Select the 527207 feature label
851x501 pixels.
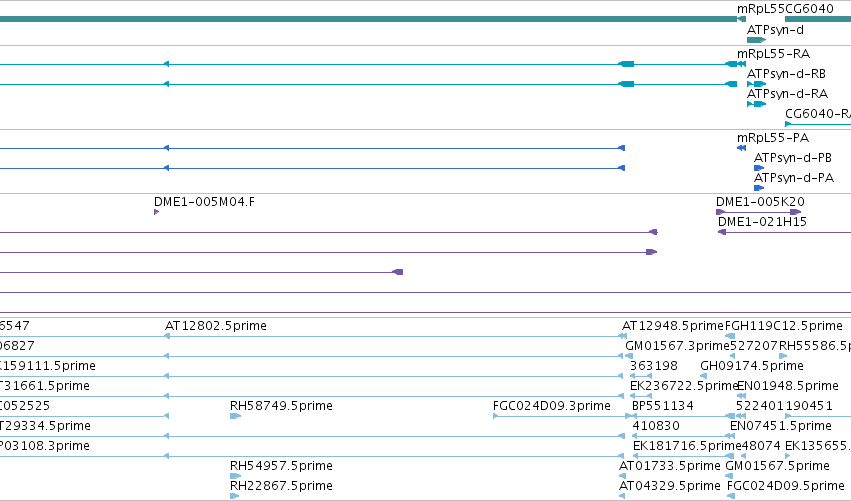[754, 346]
